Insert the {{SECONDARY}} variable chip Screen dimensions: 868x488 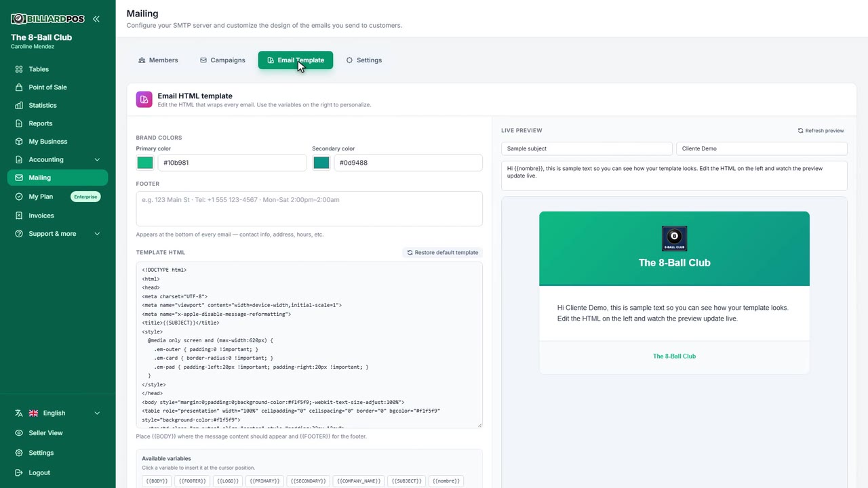point(308,481)
